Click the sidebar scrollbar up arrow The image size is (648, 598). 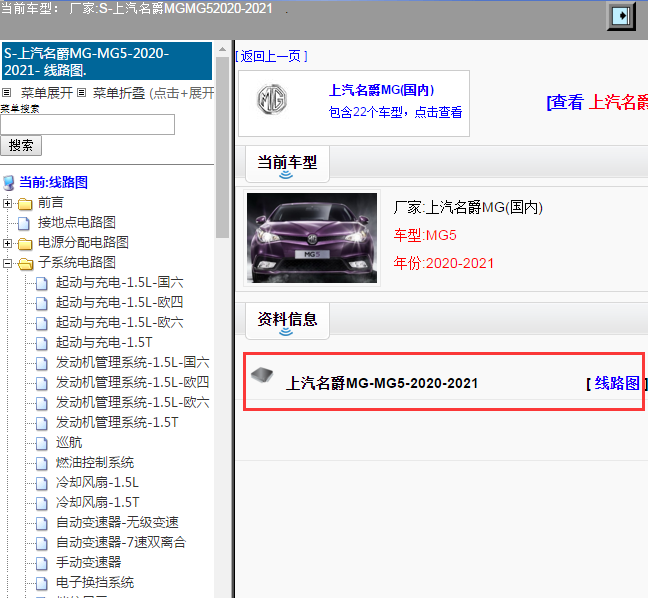click(x=222, y=49)
